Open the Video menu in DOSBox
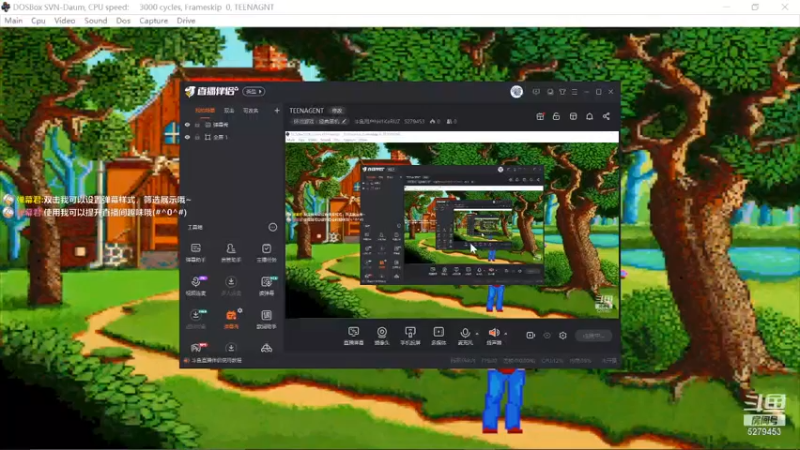The width and height of the screenshot is (800, 450). (x=64, y=20)
